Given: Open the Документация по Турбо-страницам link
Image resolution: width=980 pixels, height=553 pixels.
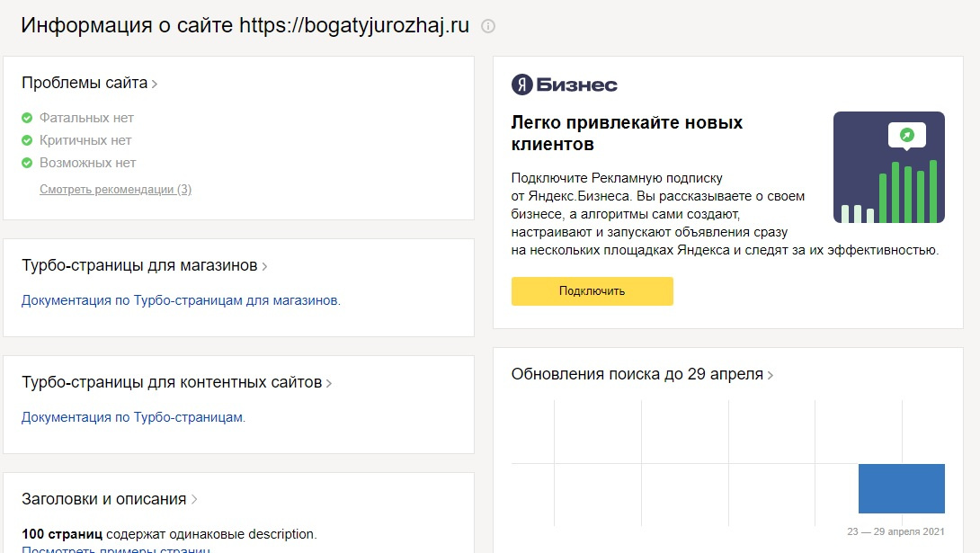Looking at the screenshot, I should 133,417.
